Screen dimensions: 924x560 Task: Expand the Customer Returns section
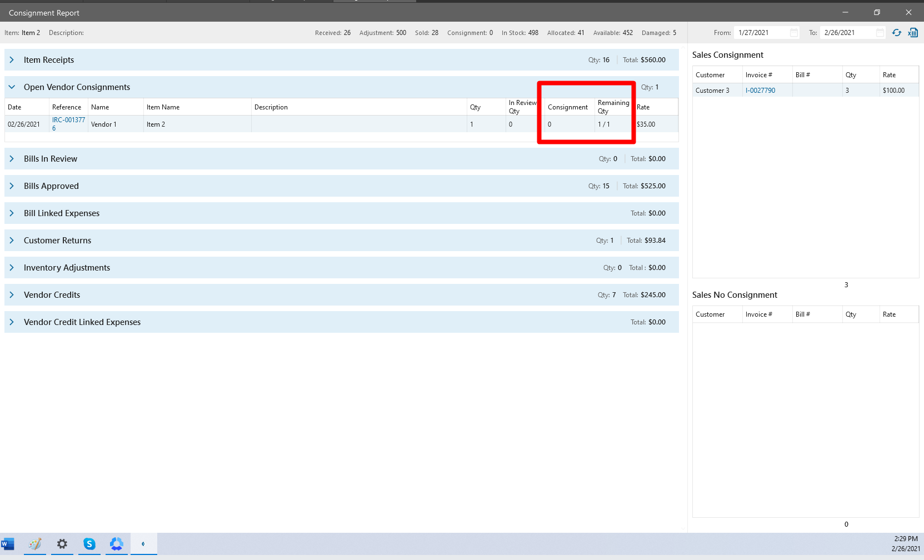pos(12,241)
